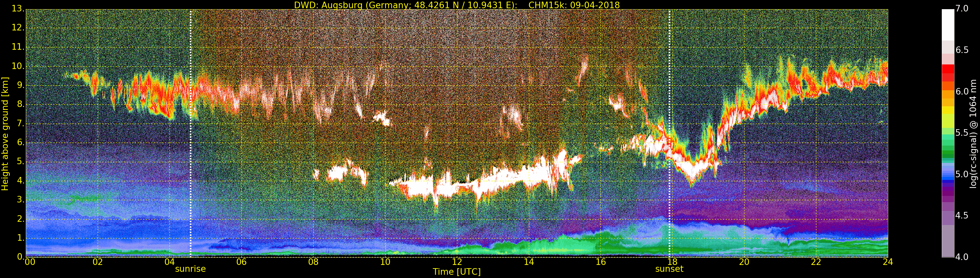Screen dimensions: 980x278
Task: Click height axis tick '4.'
Action: pyautogui.click(x=21, y=181)
